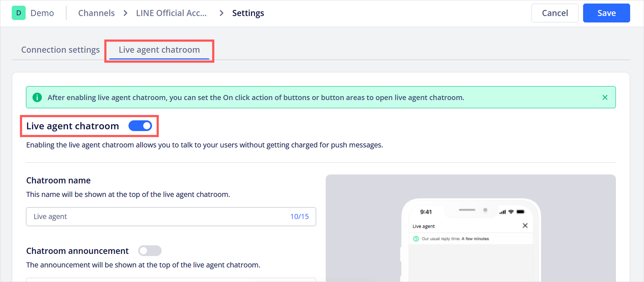The height and width of the screenshot is (282, 644).
Task: Close the phone preview chat window
Action: point(525,226)
